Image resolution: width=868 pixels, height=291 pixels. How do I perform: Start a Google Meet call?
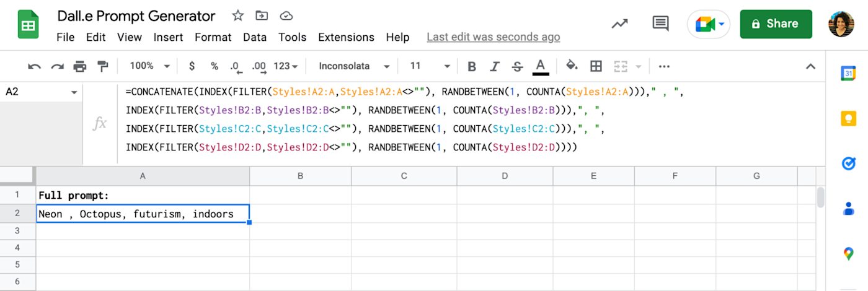[x=709, y=24]
